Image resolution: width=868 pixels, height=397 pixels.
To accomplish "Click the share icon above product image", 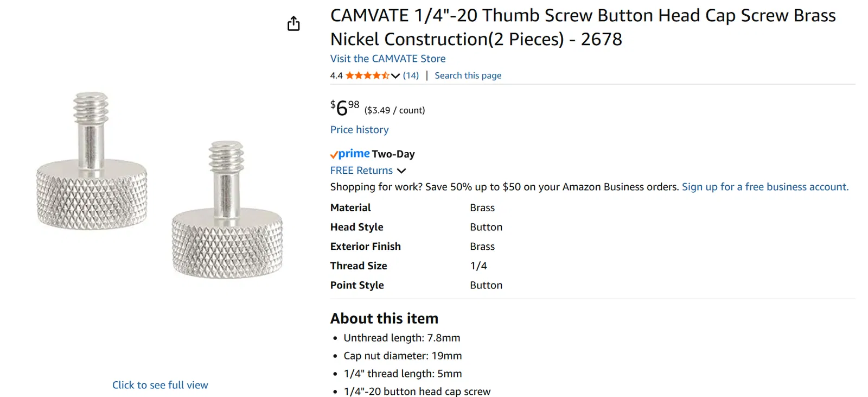I will [293, 23].
